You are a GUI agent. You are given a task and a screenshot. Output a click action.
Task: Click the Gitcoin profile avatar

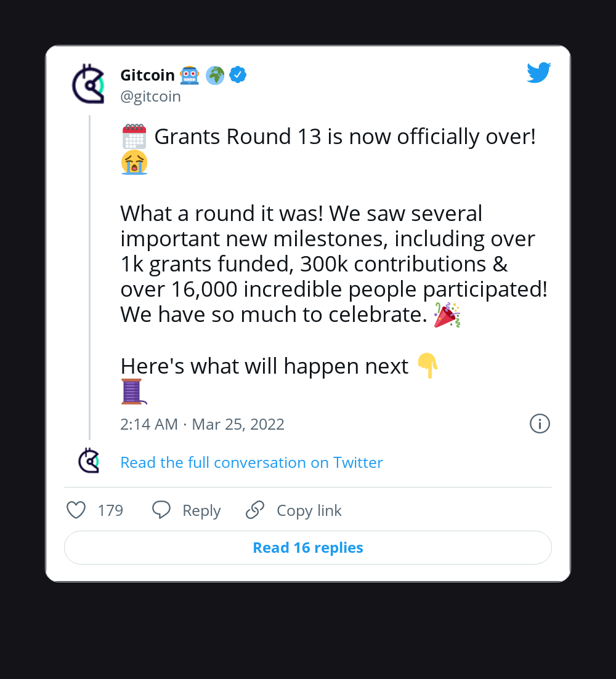coord(88,83)
